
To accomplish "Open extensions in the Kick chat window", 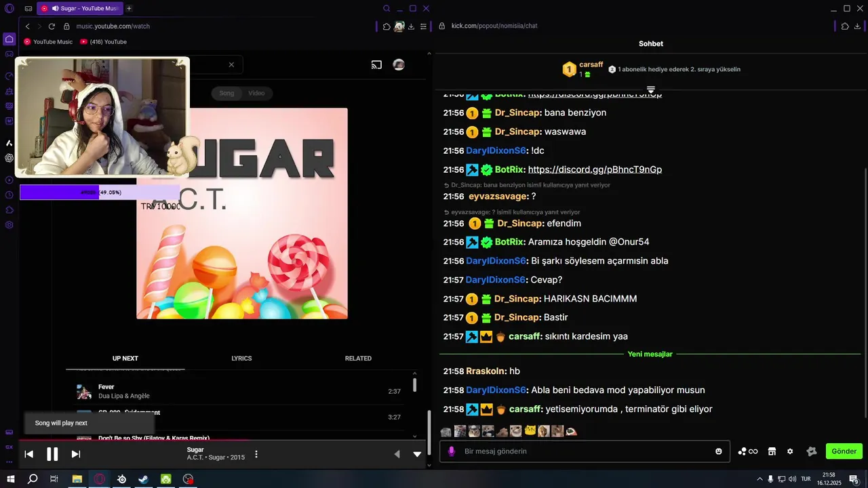I will [845, 26].
